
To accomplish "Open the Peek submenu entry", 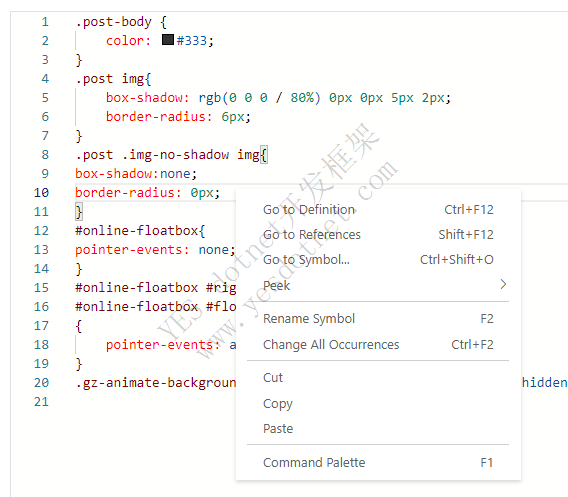I will [378, 285].
